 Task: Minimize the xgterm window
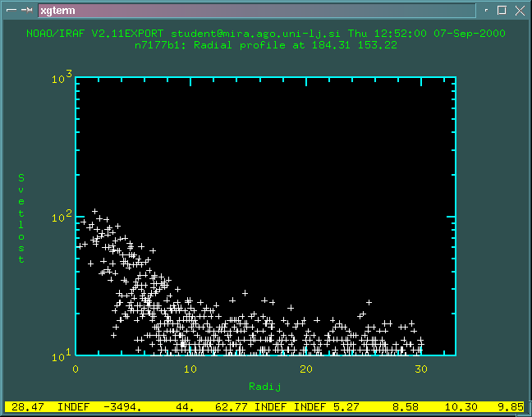coord(486,10)
